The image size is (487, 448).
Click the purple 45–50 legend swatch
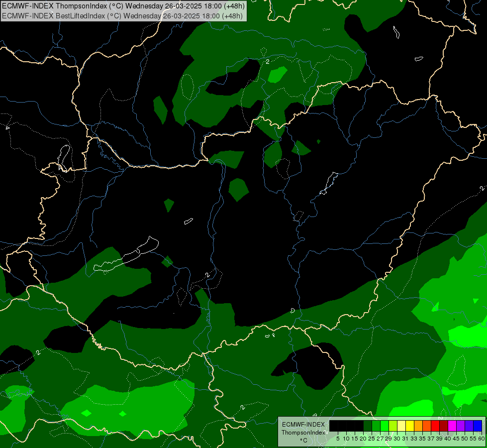click(x=461, y=426)
